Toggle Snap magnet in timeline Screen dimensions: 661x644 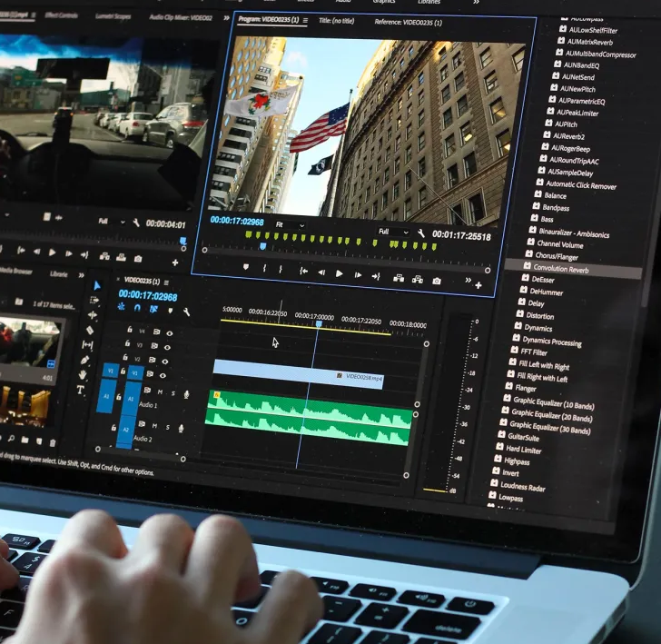137,308
